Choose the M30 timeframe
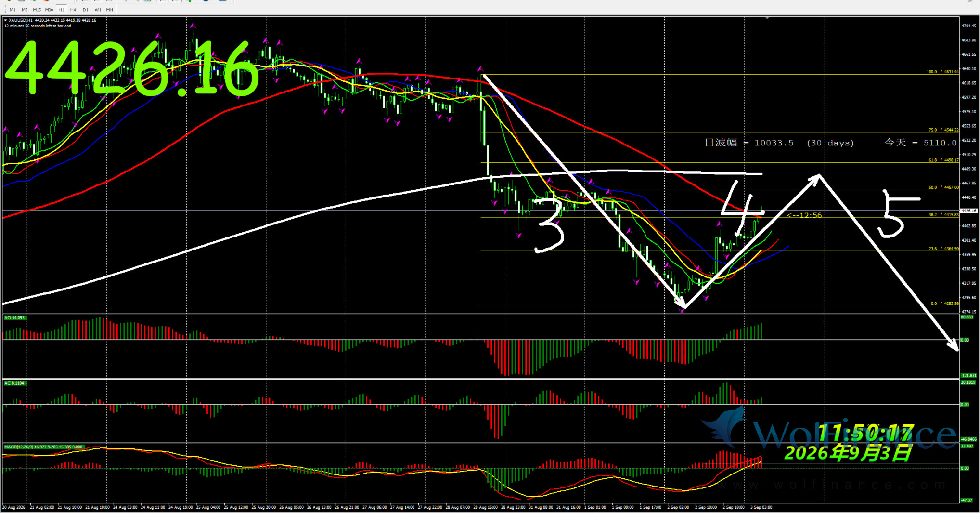 tap(49, 10)
